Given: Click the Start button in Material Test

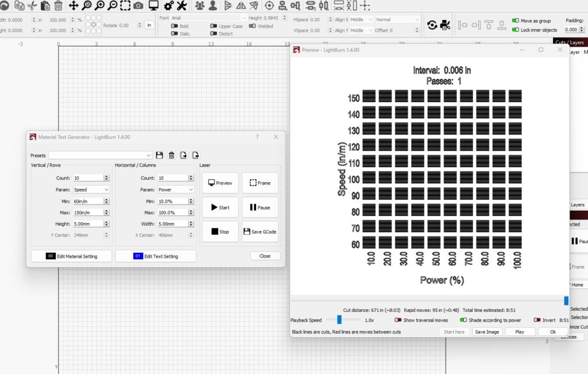Looking at the screenshot, I should [x=220, y=207].
